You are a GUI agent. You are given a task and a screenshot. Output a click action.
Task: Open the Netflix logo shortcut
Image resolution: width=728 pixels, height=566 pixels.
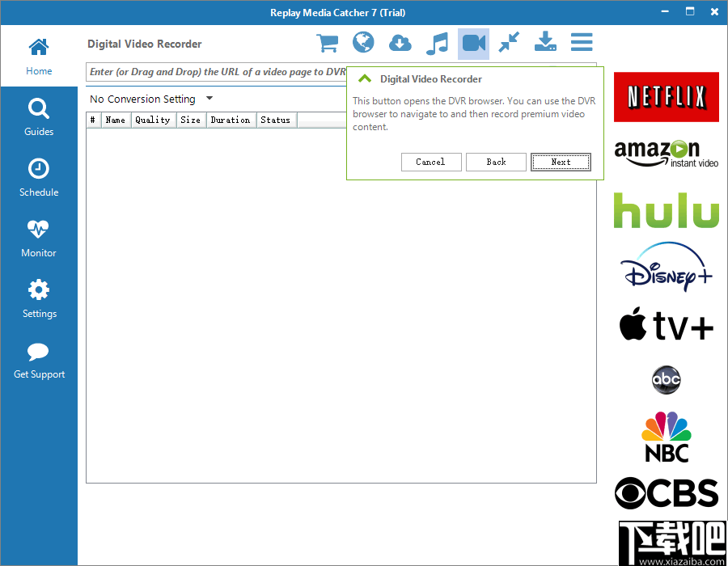coord(667,97)
